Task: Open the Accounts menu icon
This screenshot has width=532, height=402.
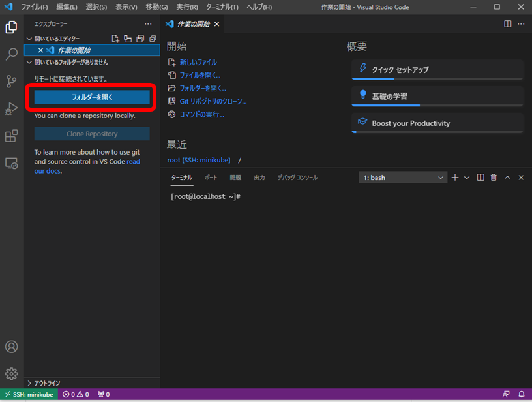Action: (x=11, y=347)
